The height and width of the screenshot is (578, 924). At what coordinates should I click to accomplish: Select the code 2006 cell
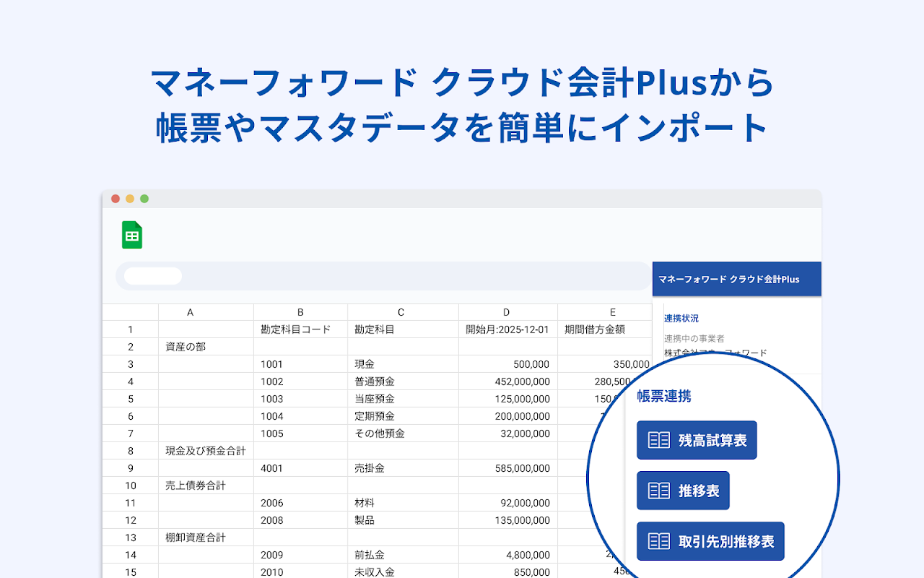tap(300, 503)
